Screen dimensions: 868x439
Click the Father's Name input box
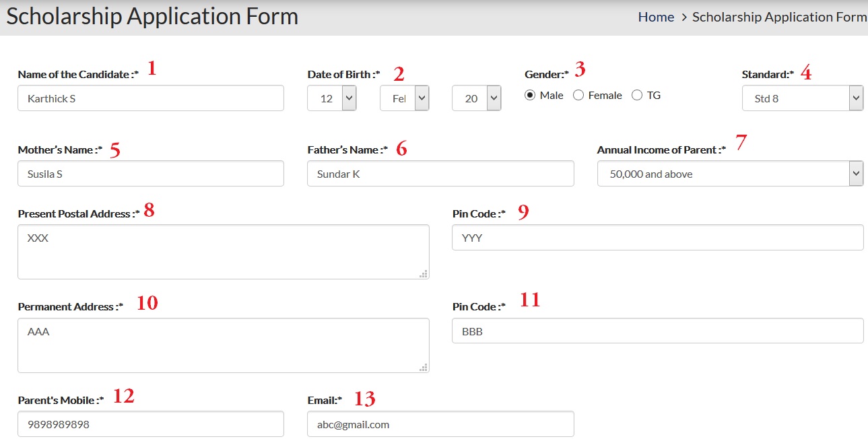point(440,174)
